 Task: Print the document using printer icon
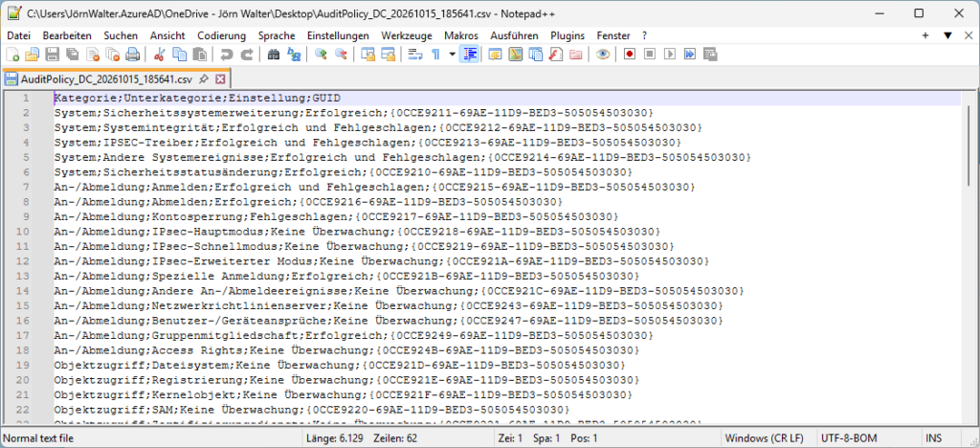[x=132, y=55]
